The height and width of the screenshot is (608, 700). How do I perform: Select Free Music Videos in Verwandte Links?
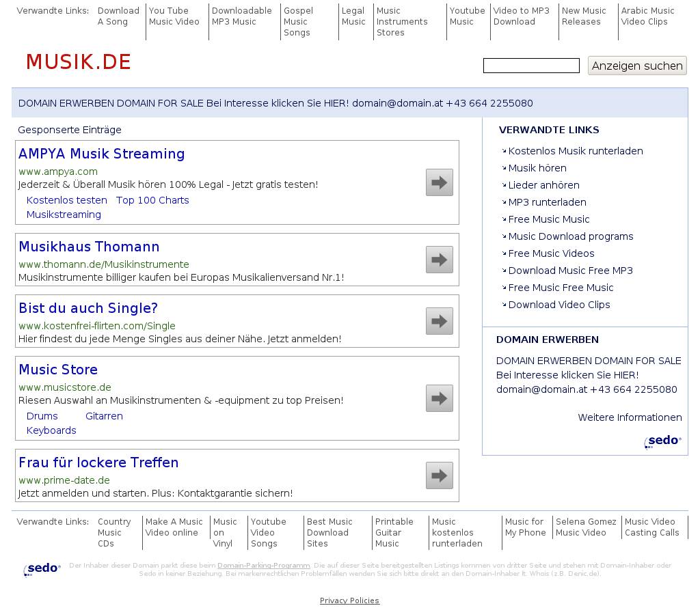pos(551,253)
